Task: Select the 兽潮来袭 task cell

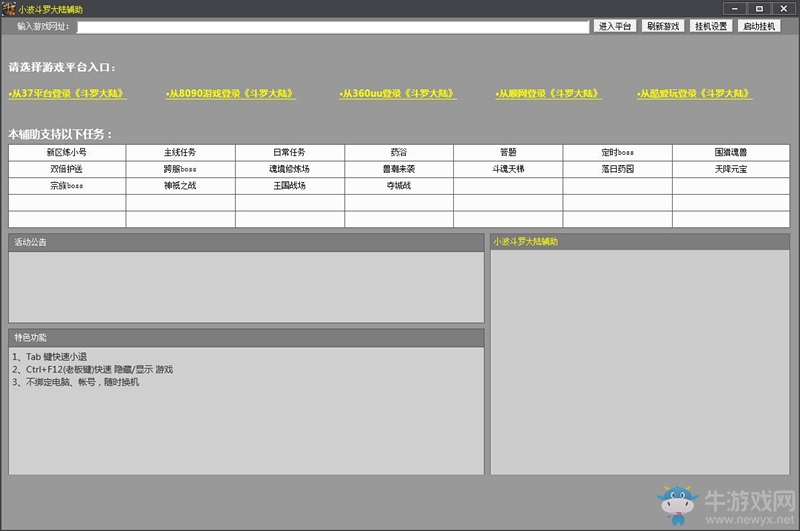Action: [398, 169]
